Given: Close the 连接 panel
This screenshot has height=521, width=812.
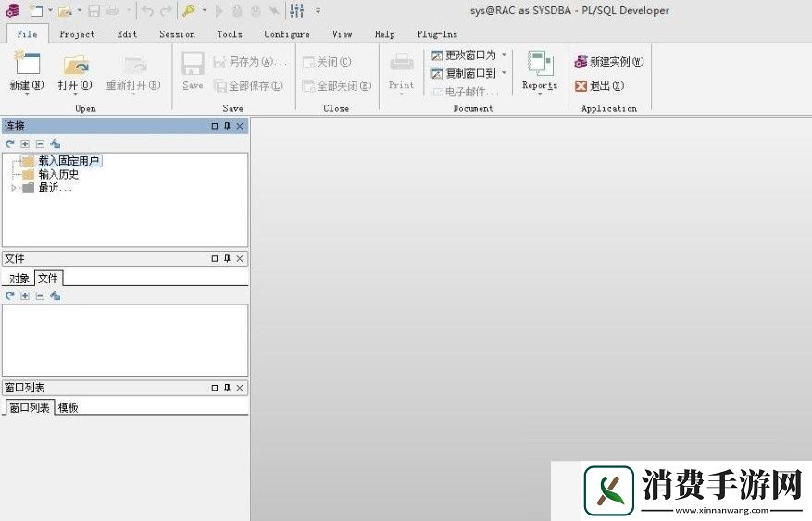Looking at the screenshot, I should 240,126.
